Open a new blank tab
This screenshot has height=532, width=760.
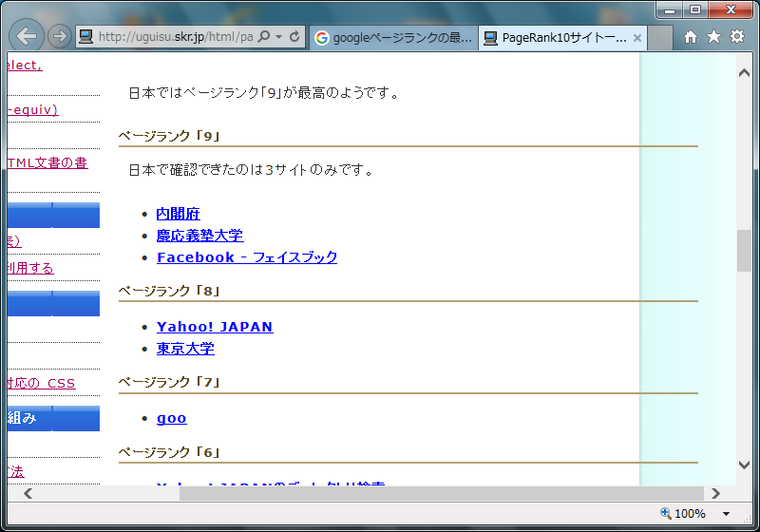[x=659, y=37]
